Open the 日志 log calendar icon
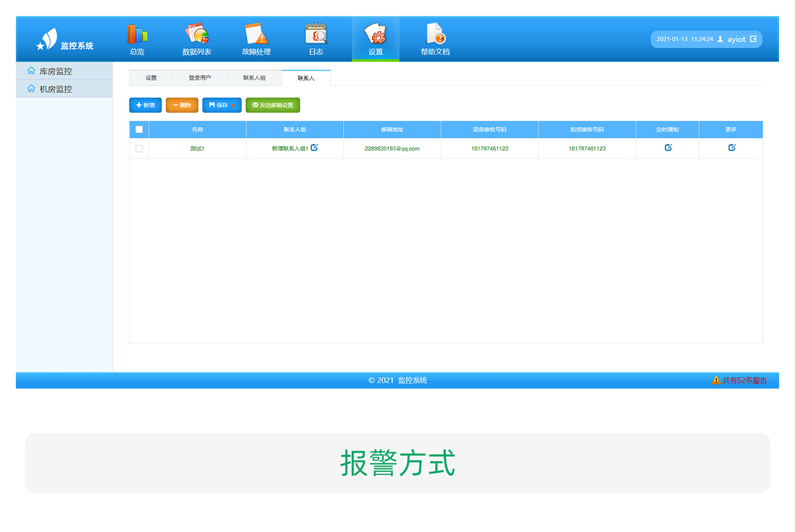The height and width of the screenshot is (532, 795). [x=316, y=34]
